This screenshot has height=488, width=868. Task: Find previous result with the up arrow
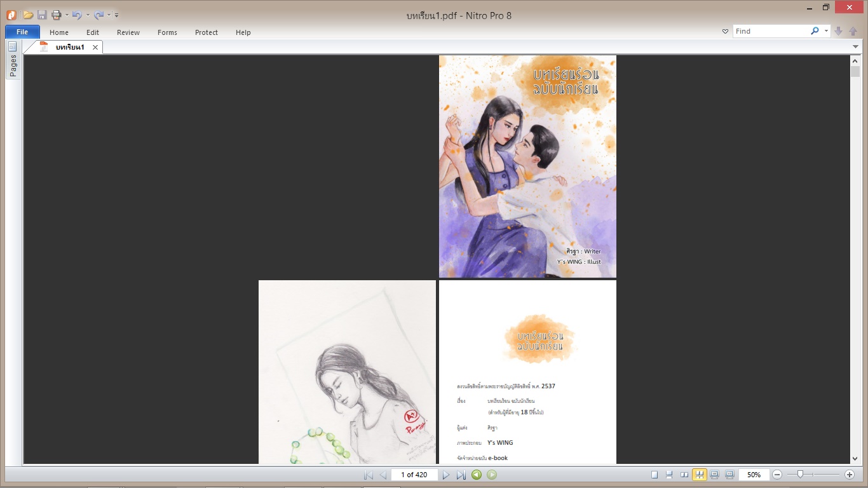[853, 31]
